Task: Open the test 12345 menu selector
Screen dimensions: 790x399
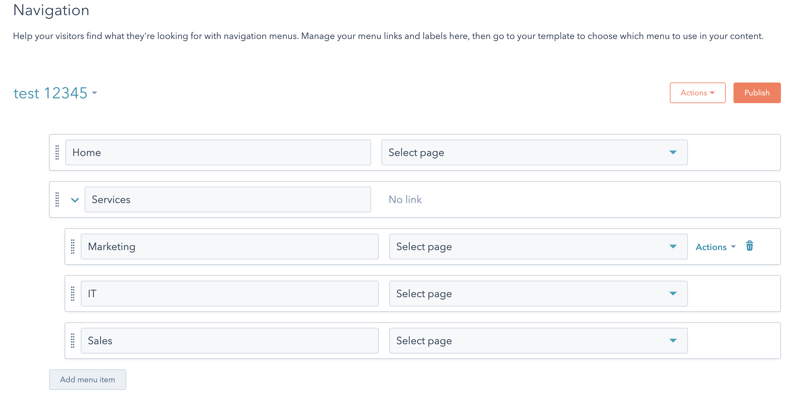Action: 55,93
